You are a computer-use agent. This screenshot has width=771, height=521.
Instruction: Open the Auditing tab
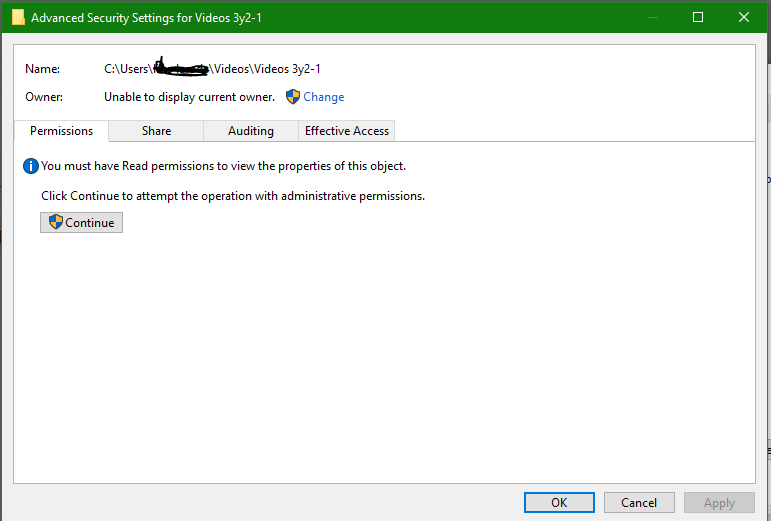click(x=251, y=131)
